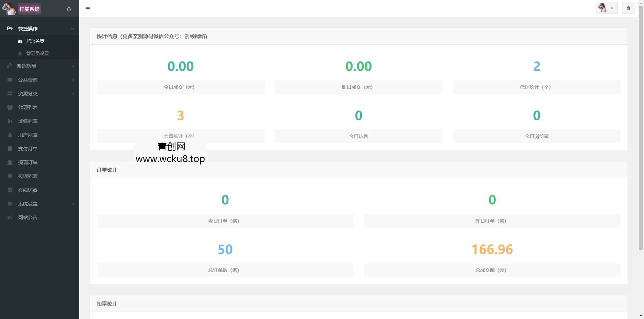The width and height of the screenshot is (644, 319).
Task: Open 用户列表 page
Action: [28, 135]
